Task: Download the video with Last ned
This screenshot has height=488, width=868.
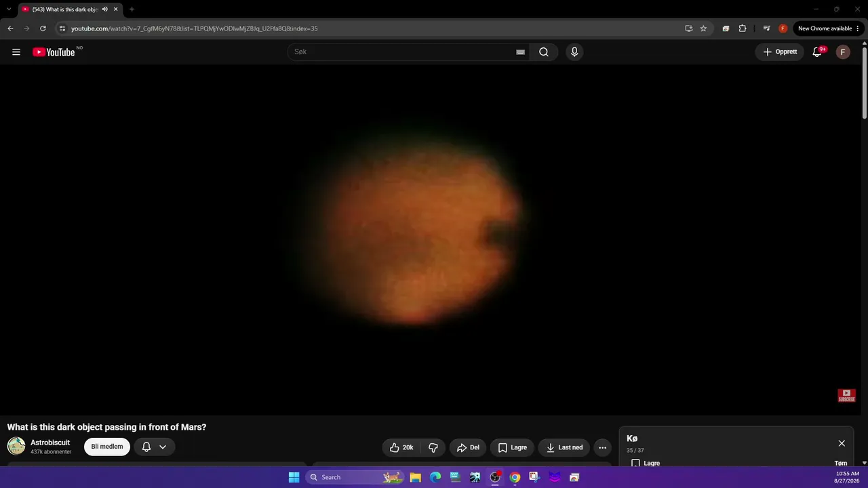Action: 564,447
